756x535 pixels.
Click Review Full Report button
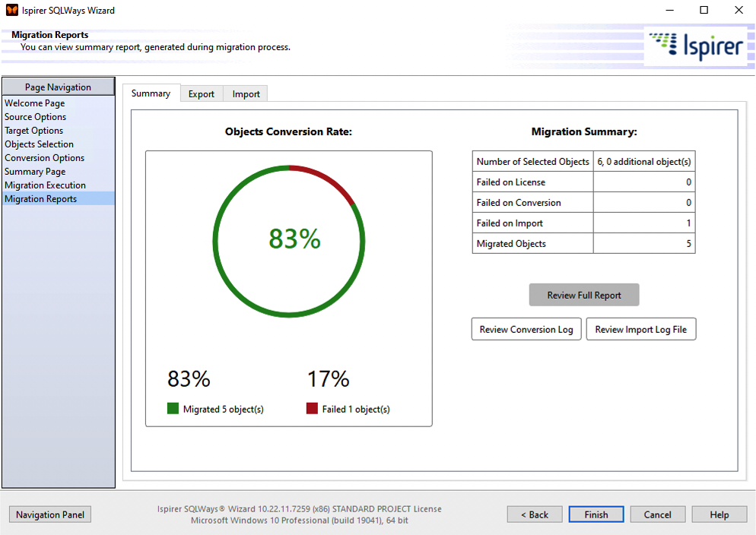584,295
